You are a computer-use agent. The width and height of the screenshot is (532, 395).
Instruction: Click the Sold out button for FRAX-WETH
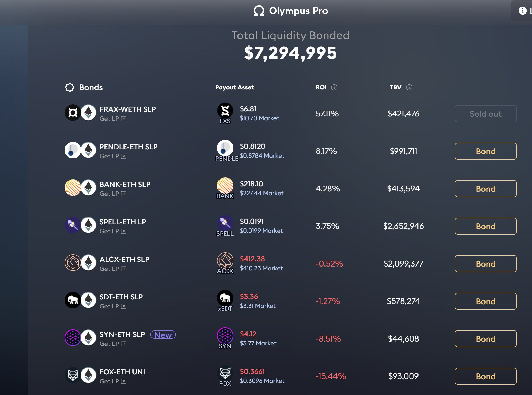point(486,114)
